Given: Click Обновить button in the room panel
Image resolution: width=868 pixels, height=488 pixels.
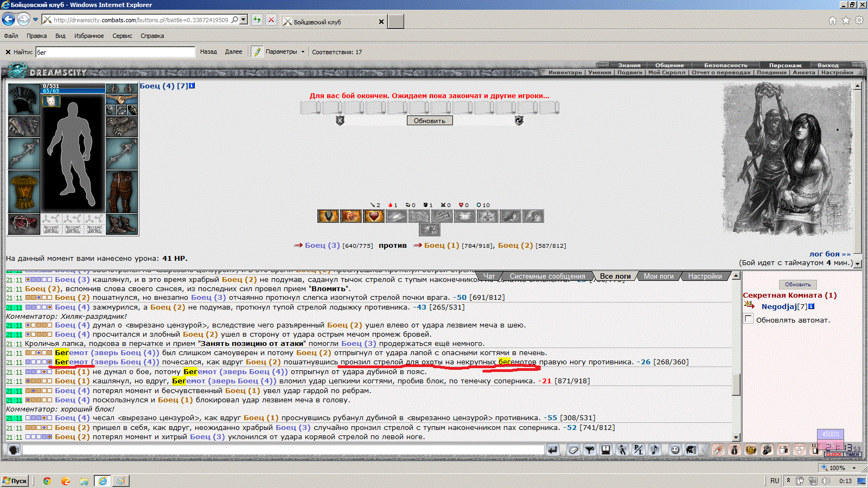Looking at the screenshot, I should (x=797, y=284).
